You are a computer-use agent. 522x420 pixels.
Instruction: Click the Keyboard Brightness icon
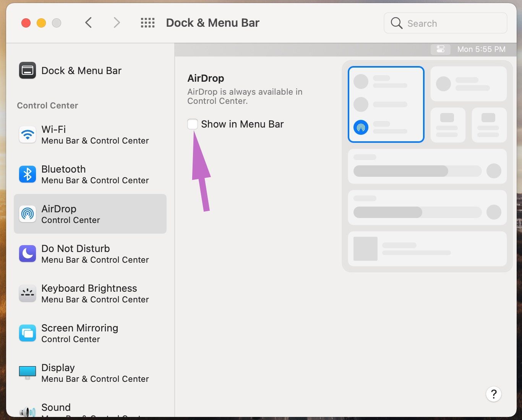[x=28, y=293]
